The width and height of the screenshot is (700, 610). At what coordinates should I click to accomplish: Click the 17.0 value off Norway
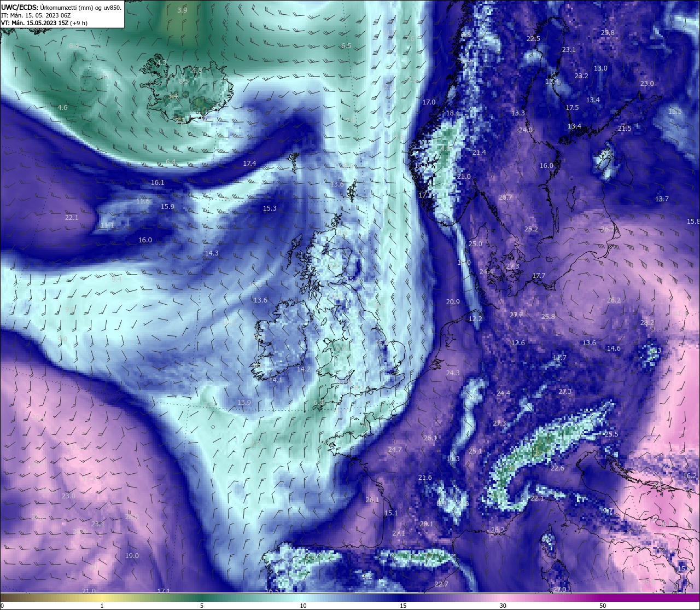click(429, 102)
